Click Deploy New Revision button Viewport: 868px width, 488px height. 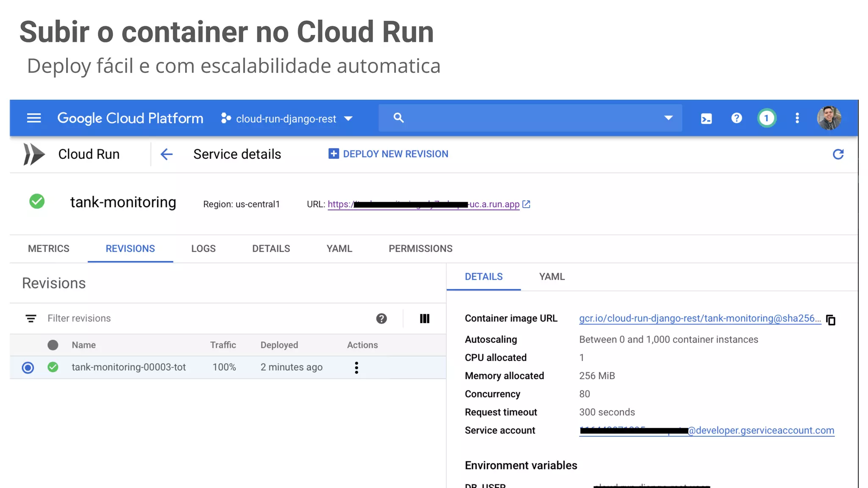pos(388,154)
